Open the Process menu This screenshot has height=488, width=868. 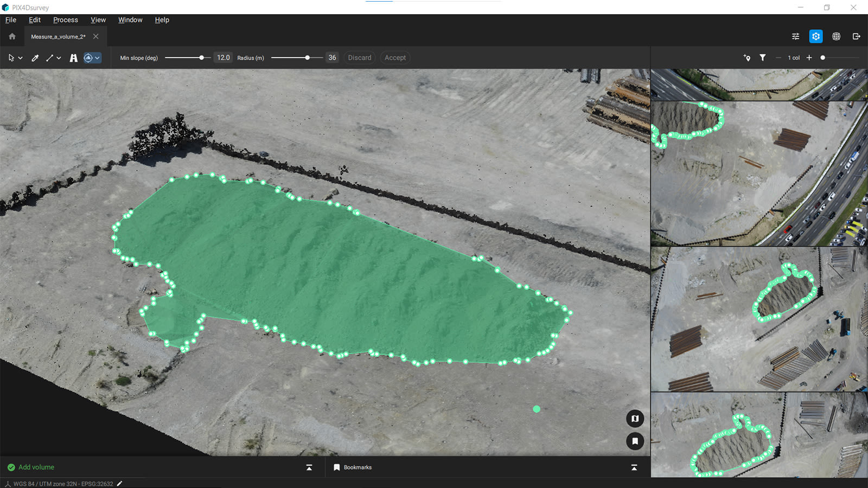click(x=65, y=20)
